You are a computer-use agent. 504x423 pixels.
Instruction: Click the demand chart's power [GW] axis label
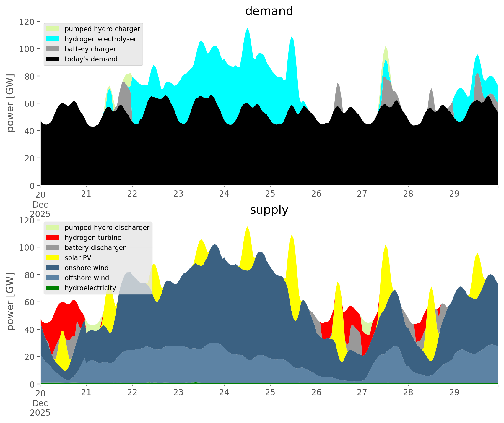pos(10,103)
